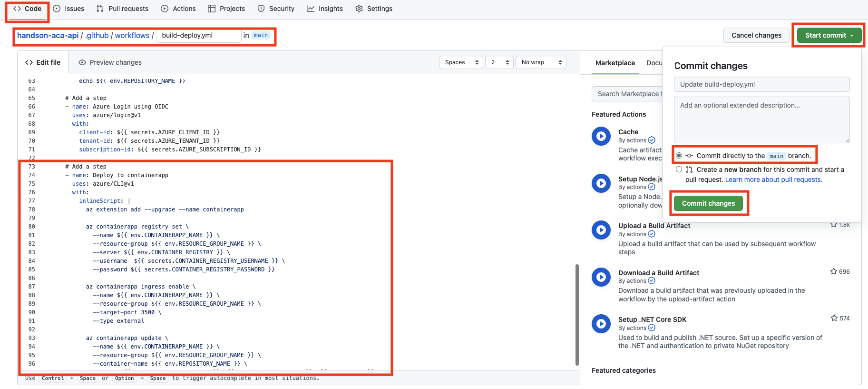This screenshot has height=389, width=868.
Task: Click the commit message Update build-deploy.yml field
Action: 762,84
